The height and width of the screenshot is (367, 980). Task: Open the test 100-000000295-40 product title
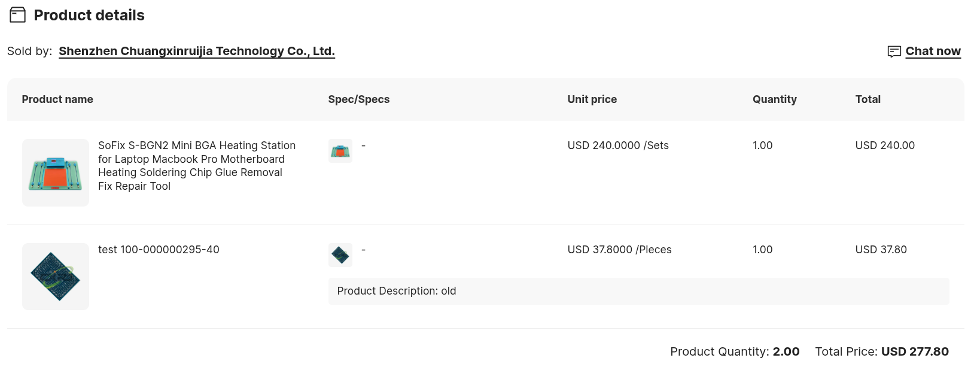pos(159,250)
